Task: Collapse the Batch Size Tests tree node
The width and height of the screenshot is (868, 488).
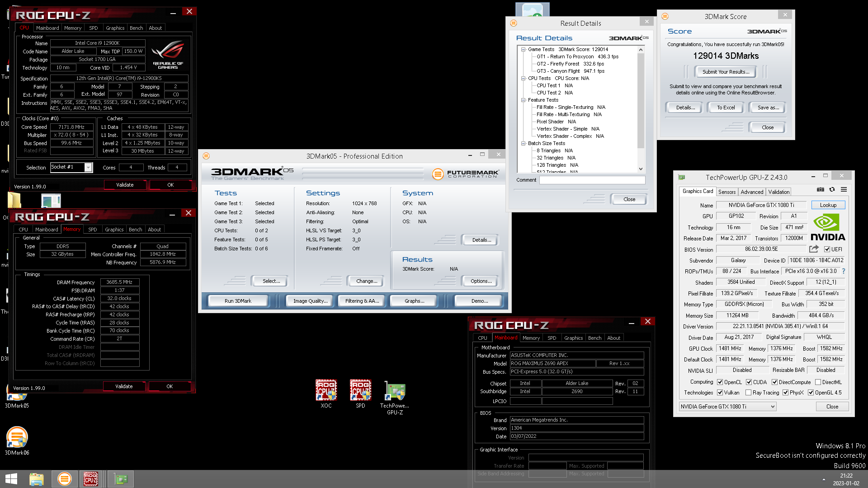Action: (x=523, y=143)
